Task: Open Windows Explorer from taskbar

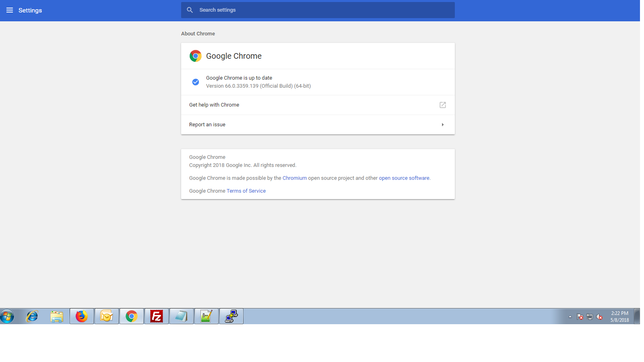Action: click(x=57, y=317)
